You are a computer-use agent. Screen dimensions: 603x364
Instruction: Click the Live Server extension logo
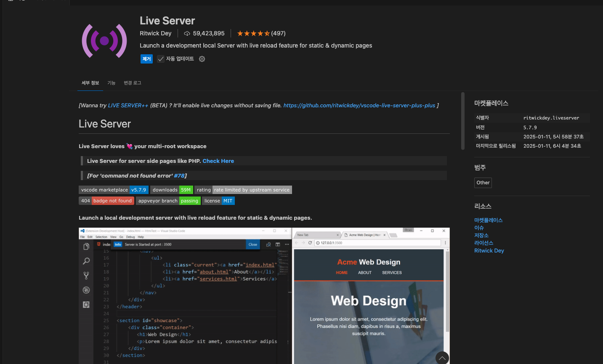[x=104, y=41]
